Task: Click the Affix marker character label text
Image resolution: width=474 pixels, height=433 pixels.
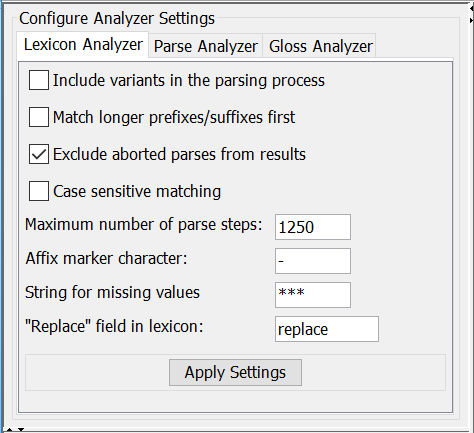Action: (106, 258)
